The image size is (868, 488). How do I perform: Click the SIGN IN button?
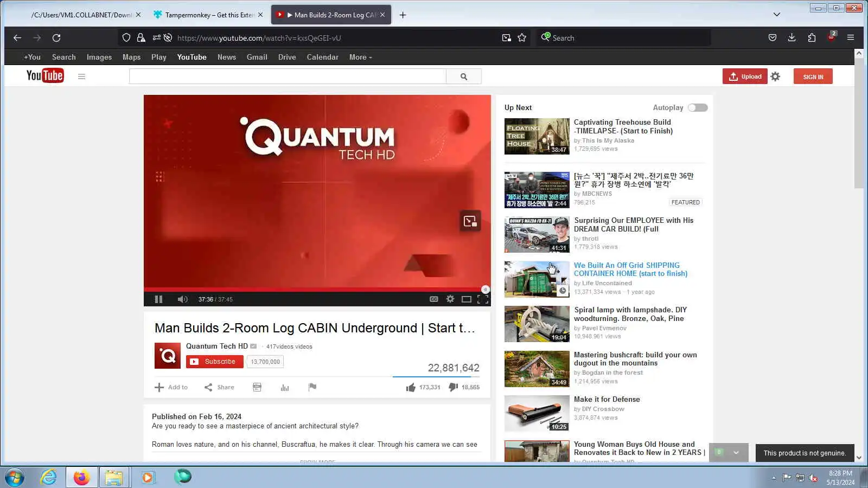click(813, 76)
